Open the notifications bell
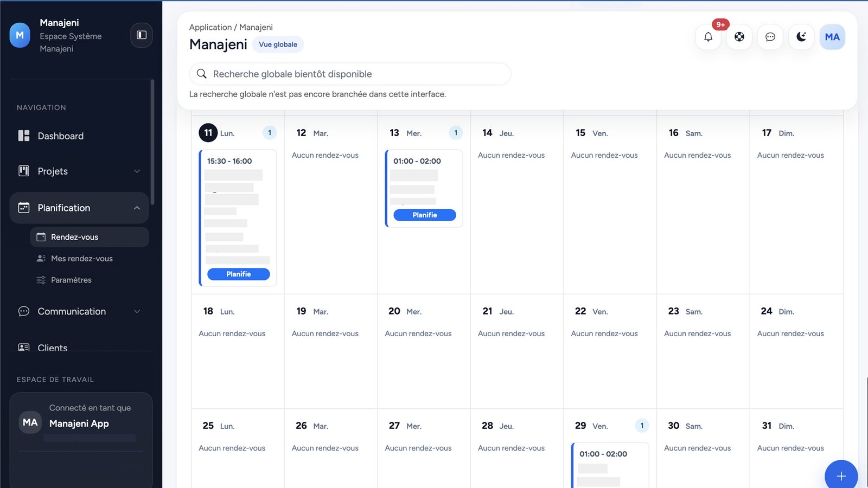The image size is (868, 488). tap(708, 37)
